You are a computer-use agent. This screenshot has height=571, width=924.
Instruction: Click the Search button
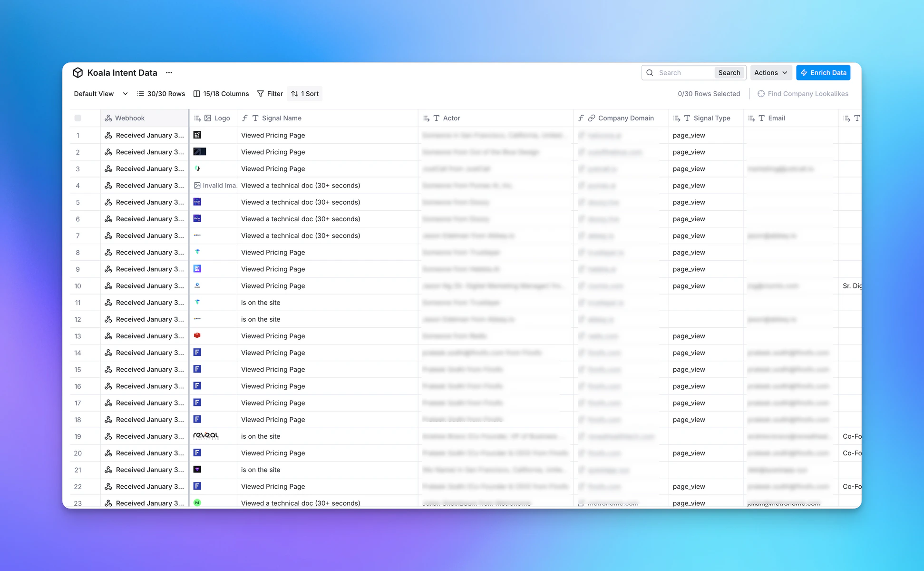point(729,72)
